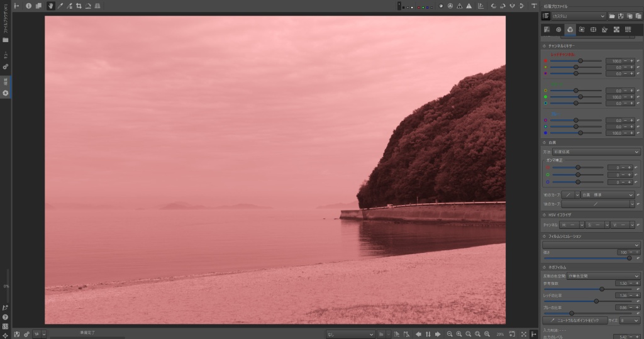The width and height of the screenshot is (644, 339).
Task: Switch to the Transform tools tab
Action: pyautogui.click(x=593, y=30)
